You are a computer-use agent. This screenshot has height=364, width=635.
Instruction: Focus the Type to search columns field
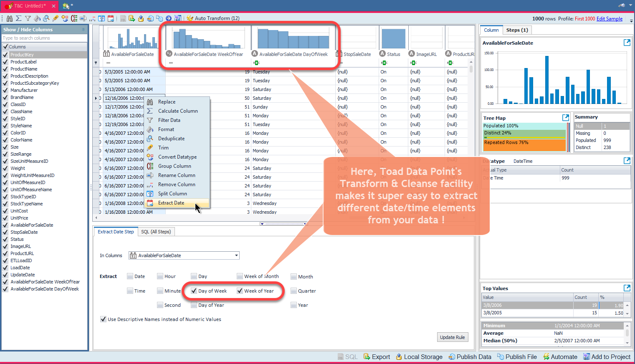pyautogui.click(x=44, y=38)
